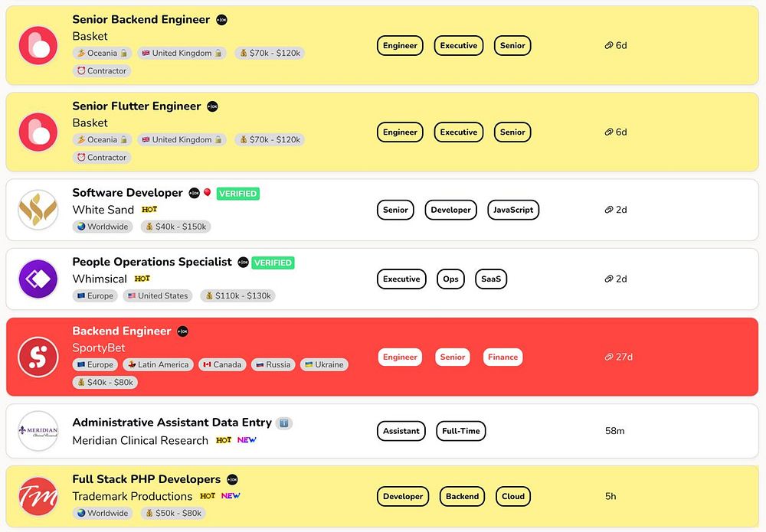Filter by the JavaScript tag

[x=513, y=210]
